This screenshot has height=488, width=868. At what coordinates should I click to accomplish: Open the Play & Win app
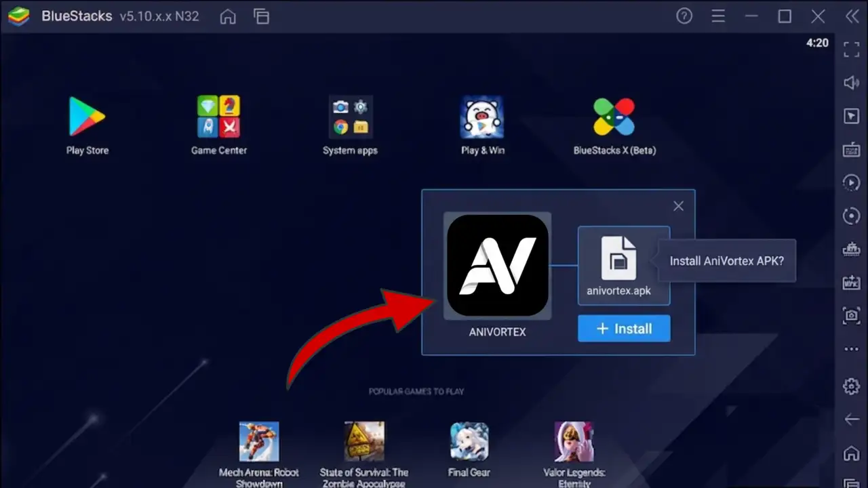pyautogui.click(x=482, y=117)
